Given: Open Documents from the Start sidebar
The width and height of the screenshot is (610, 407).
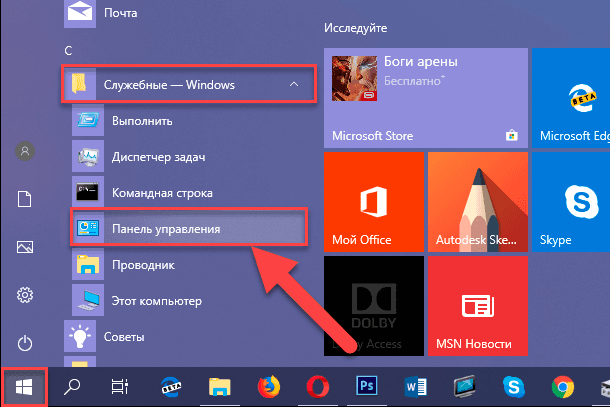Looking at the screenshot, I should pyautogui.click(x=25, y=199).
